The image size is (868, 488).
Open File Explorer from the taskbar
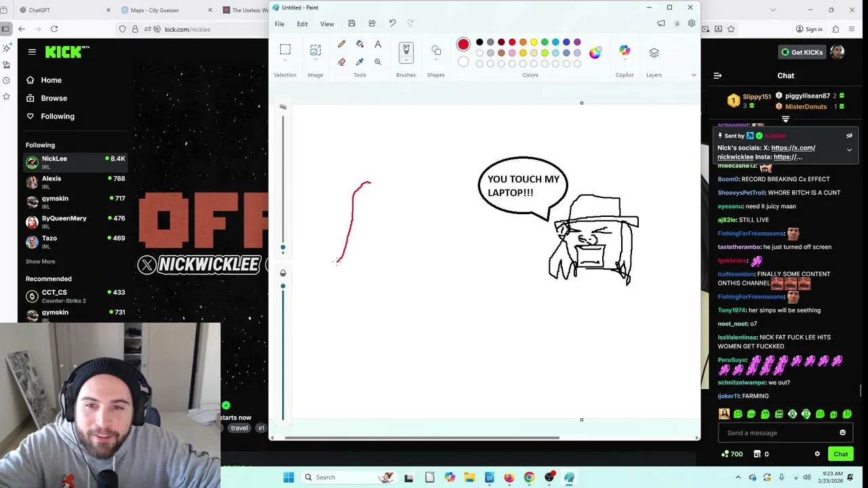tap(469, 477)
